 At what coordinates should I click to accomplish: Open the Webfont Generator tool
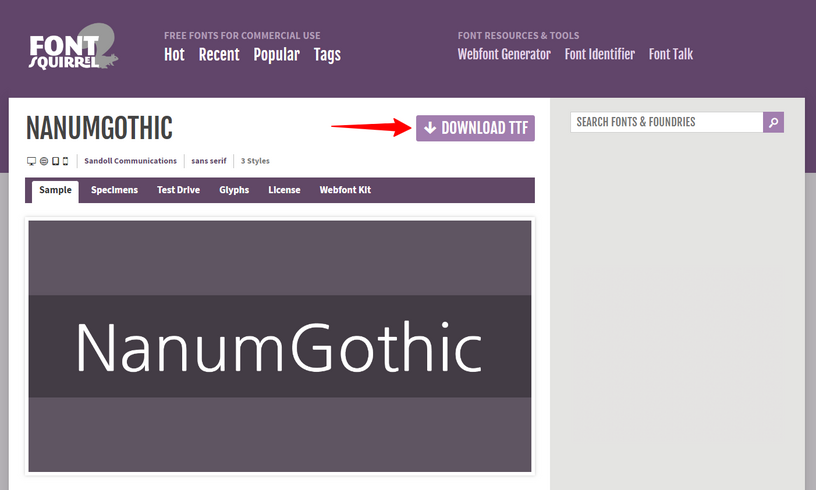[x=504, y=54]
